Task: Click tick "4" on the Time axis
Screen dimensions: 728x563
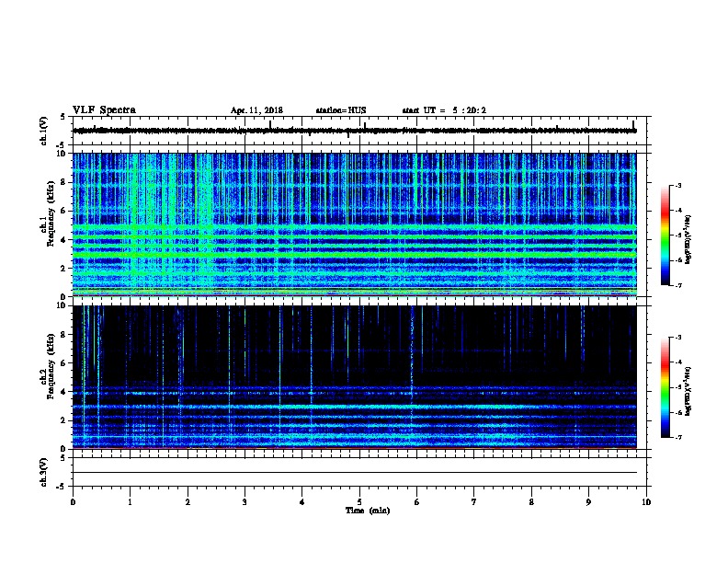Action: tap(302, 502)
